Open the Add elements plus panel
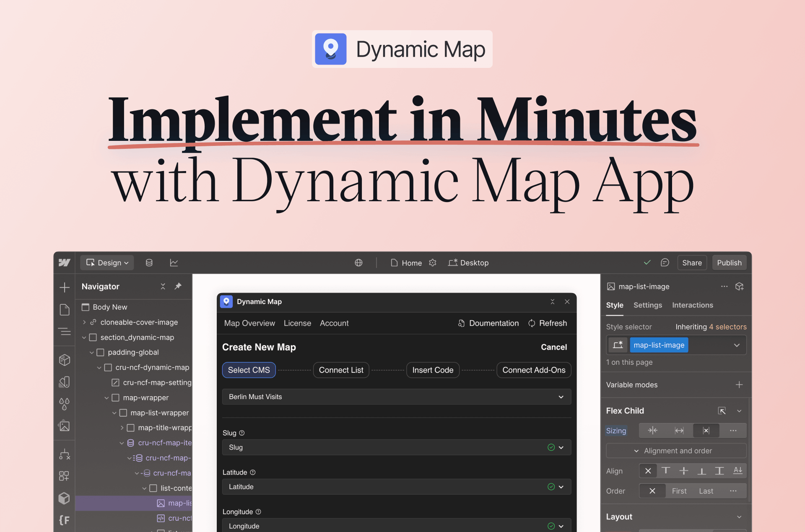The height and width of the screenshot is (532, 805). click(65, 287)
